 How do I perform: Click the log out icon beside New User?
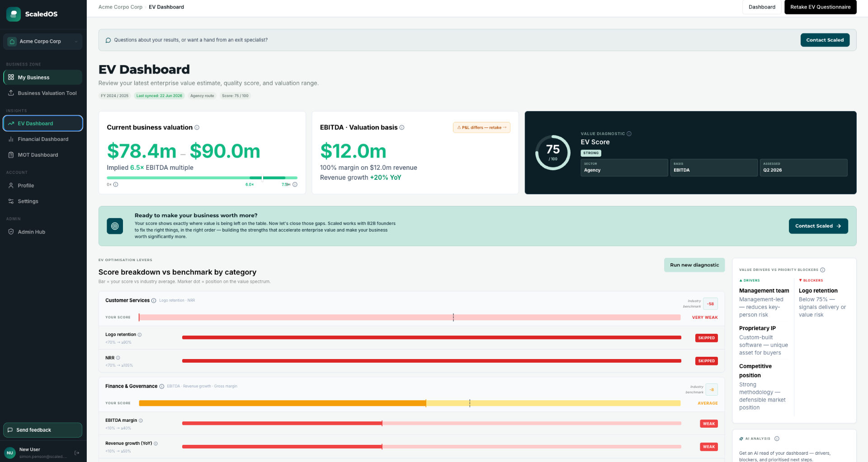77,453
